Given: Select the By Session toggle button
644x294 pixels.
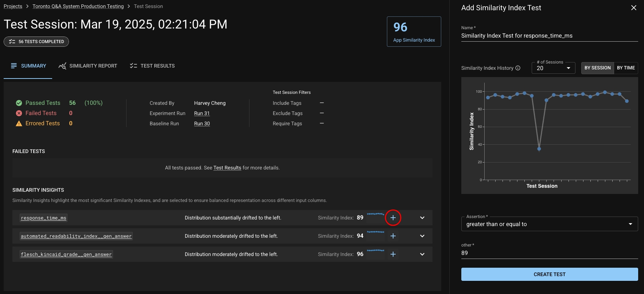Looking at the screenshot, I should click(597, 68).
